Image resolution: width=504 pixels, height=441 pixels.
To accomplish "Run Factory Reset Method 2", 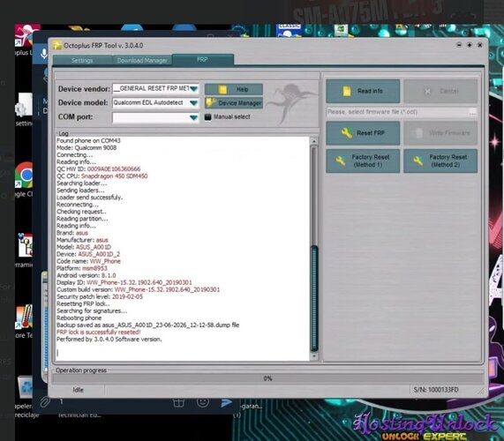I will 440,161.
